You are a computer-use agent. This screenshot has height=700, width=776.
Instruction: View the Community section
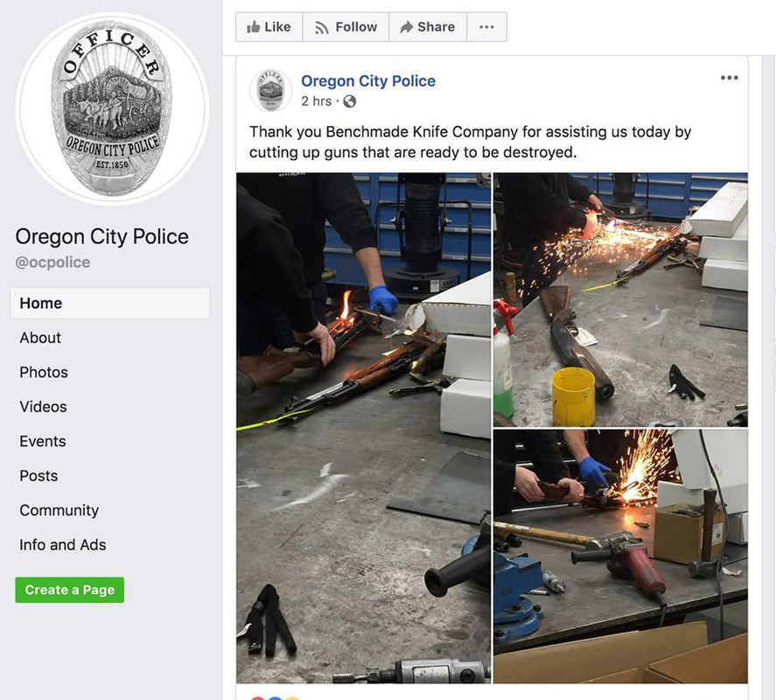pos(59,510)
